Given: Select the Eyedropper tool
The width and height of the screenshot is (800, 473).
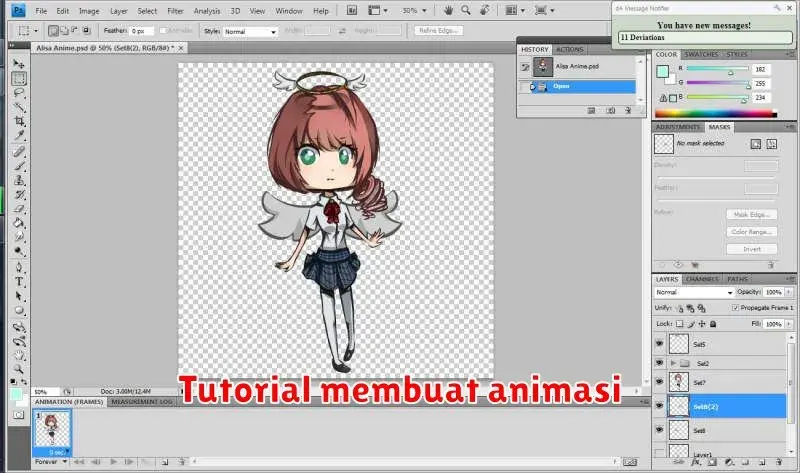Looking at the screenshot, I should coord(19,136).
